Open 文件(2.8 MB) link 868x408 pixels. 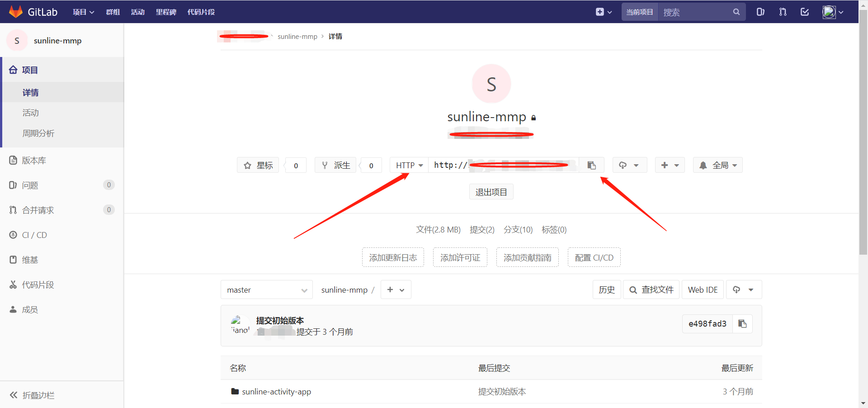[x=438, y=230]
